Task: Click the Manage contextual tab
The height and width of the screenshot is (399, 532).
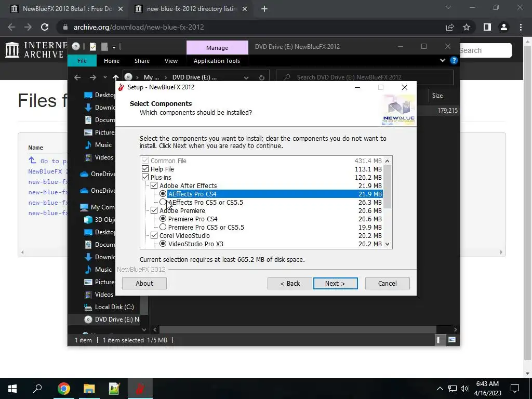Action: (x=217, y=47)
